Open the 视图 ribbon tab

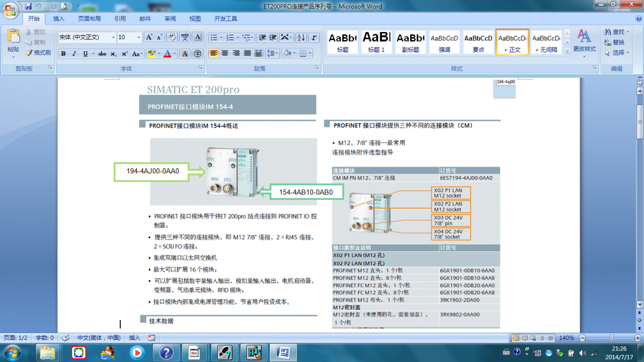click(x=195, y=19)
